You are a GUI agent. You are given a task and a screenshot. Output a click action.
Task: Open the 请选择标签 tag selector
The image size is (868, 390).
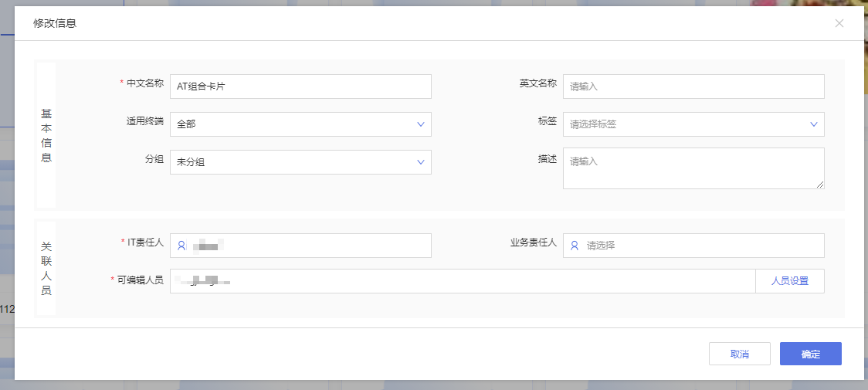pos(693,124)
